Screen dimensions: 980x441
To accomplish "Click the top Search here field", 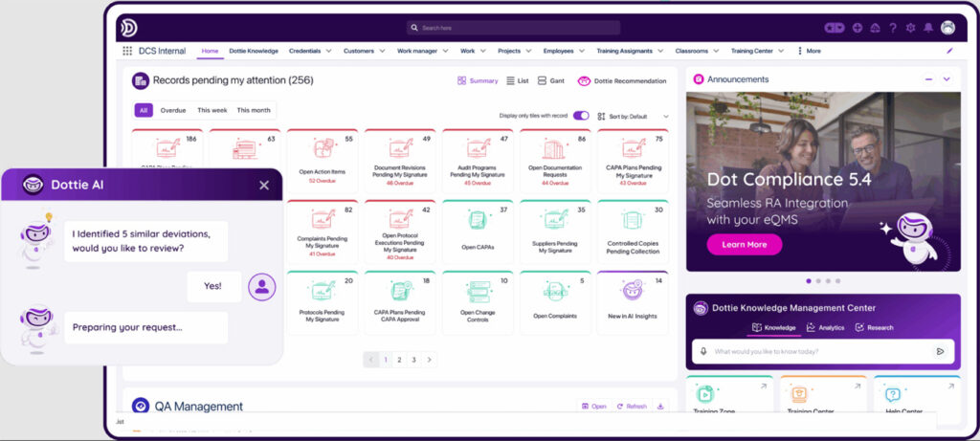I will click(x=513, y=28).
